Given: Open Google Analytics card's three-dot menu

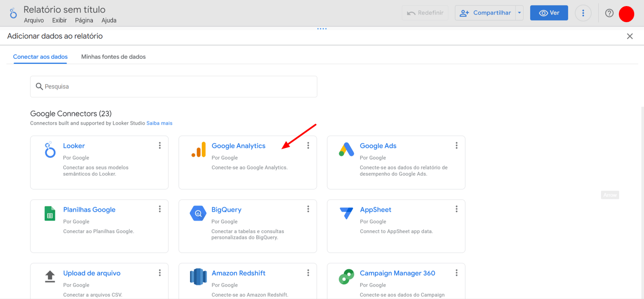Looking at the screenshot, I should point(308,146).
